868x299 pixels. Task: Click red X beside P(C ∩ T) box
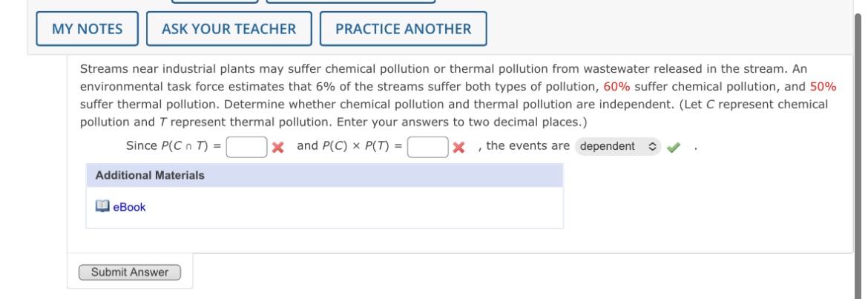pyautogui.click(x=277, y=147)
